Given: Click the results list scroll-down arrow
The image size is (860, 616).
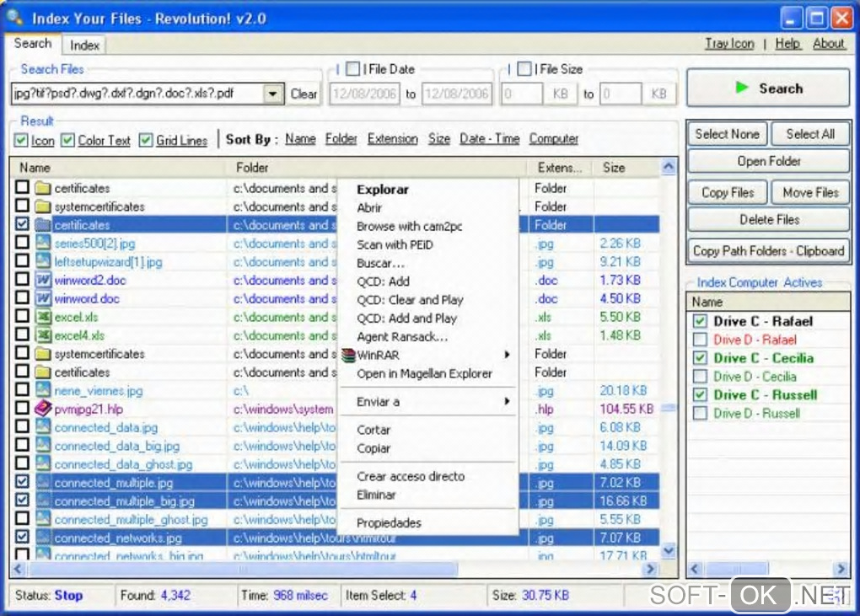Looking at the screenshot, I should (x=669, y=550).
